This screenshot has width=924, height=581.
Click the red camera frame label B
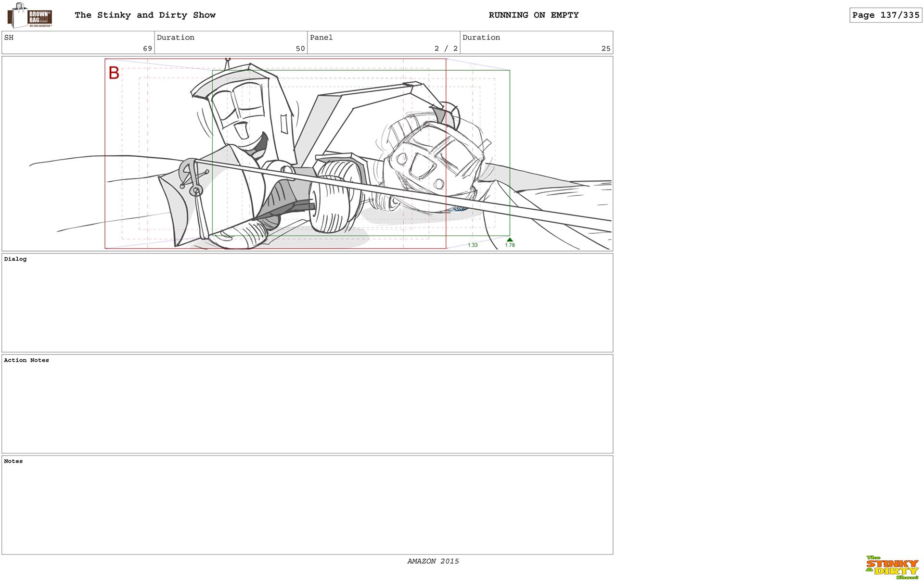(114, 73)
